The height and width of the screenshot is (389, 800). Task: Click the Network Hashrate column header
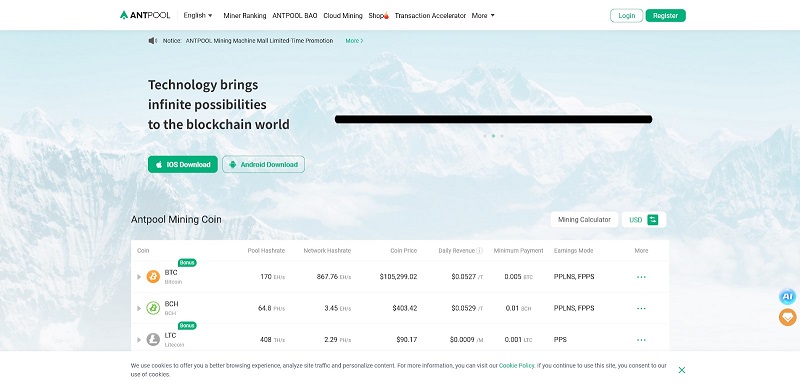[327, 251]
